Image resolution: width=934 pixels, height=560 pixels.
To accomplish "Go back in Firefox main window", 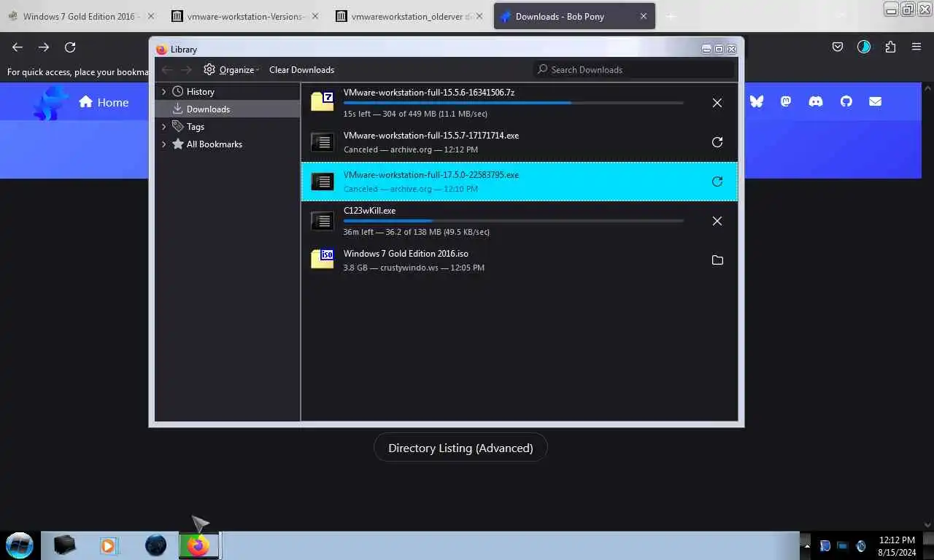I will (x=18, y=47).
